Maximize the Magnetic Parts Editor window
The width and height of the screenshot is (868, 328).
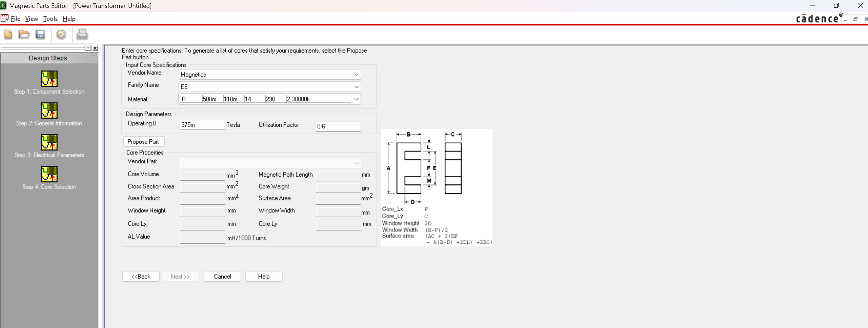(x=836, y=5)
